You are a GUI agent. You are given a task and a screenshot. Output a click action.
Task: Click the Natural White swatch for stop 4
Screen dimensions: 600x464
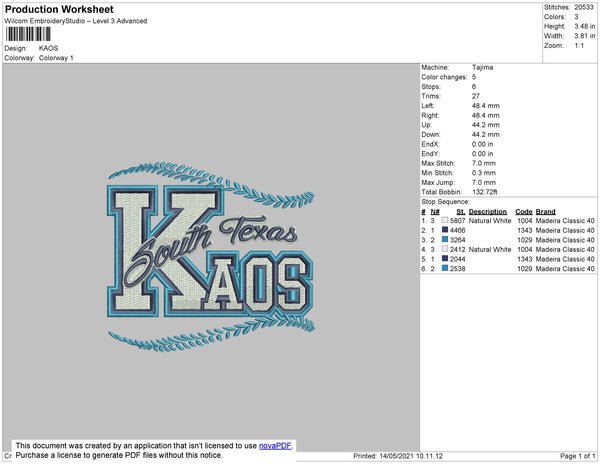[x=445, y=249]
